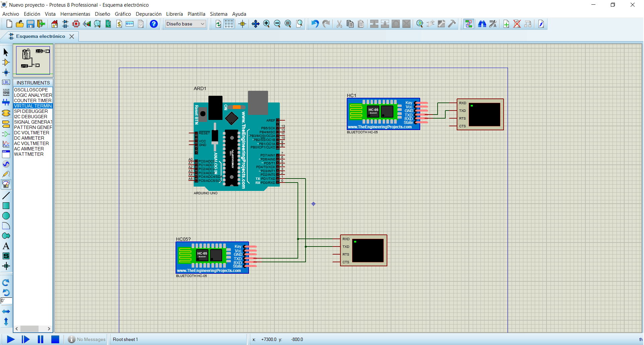The height and width of the screenshot is (345, 644).
Task: Open the Help question mark icon
Action: [154, 24]
